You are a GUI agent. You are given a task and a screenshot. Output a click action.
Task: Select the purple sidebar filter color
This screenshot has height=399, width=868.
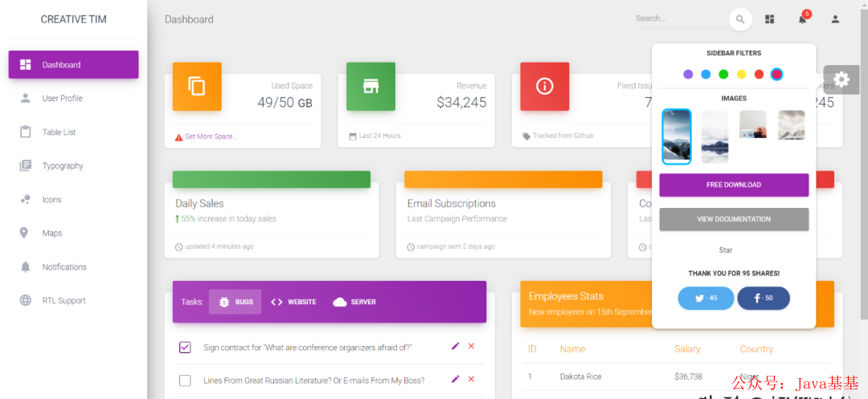point(688,74)
